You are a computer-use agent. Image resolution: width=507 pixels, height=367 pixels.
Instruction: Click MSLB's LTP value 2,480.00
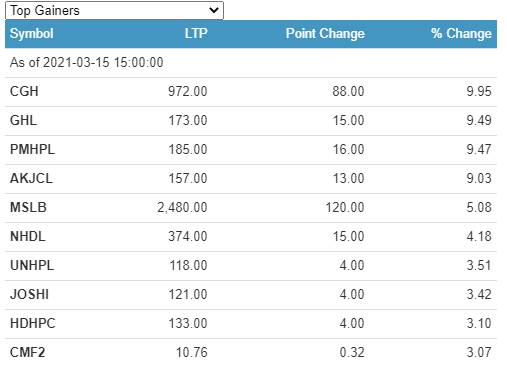(182, 207)
